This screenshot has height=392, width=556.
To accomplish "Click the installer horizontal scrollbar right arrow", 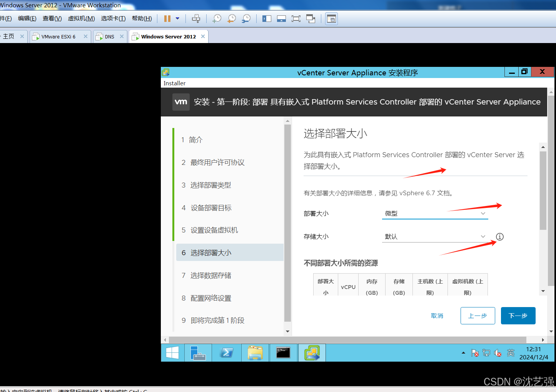I will (x=543, y=340).
